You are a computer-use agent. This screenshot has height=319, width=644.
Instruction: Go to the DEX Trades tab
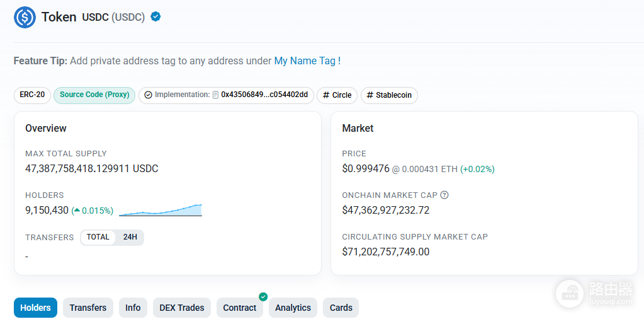(x=182, y=308)
